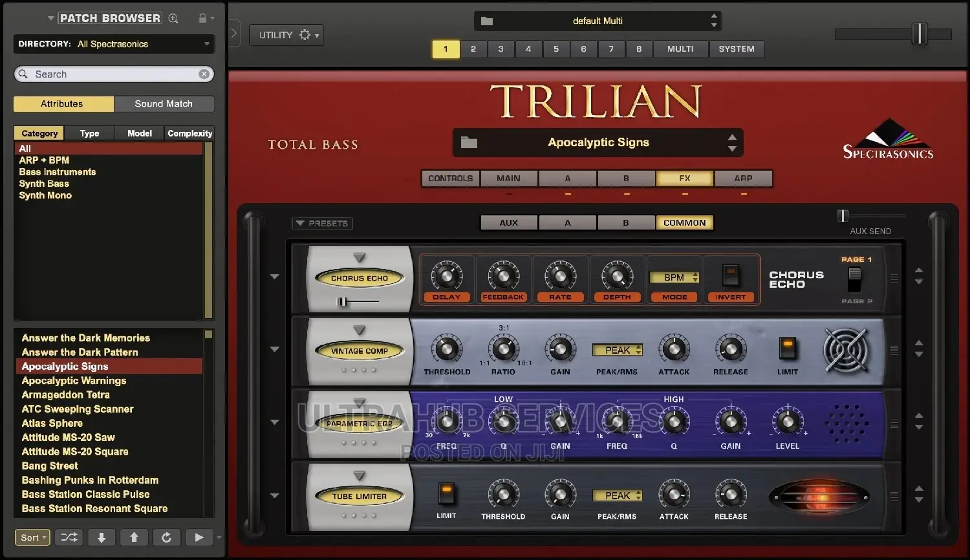Switch to the ARP tab
Image resolution: width=970 pixels, height=560 pixels.
point(743,178)
